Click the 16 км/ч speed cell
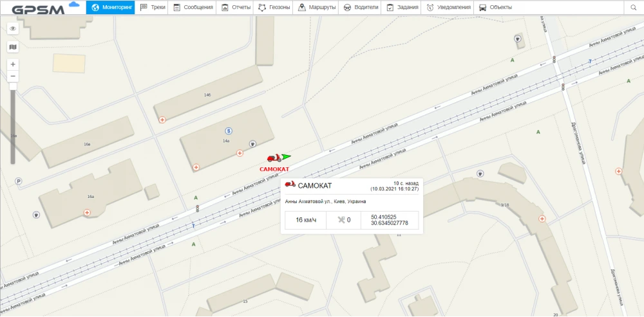This screenshot has width=644, height=317. click(x=306, y=220)
